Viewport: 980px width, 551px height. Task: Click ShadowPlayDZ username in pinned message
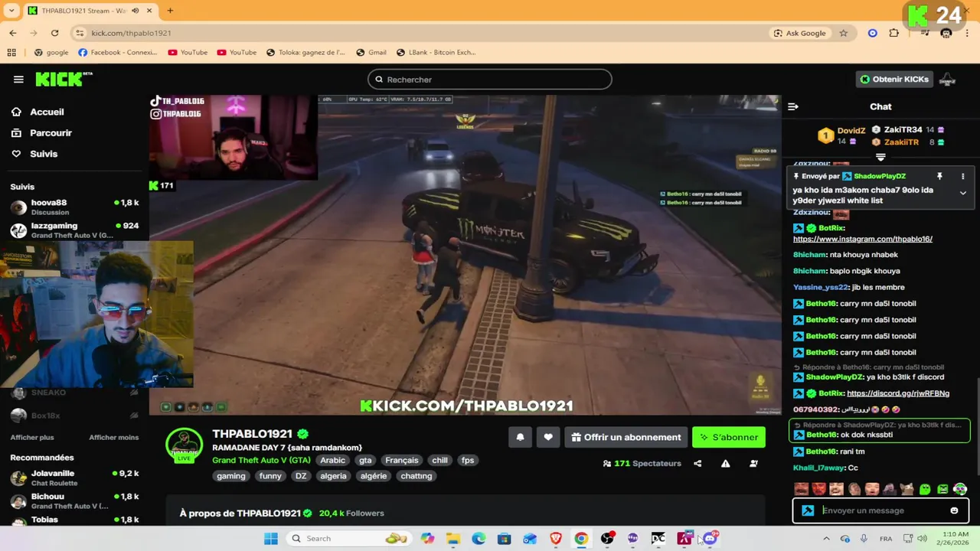pos(880,177)
